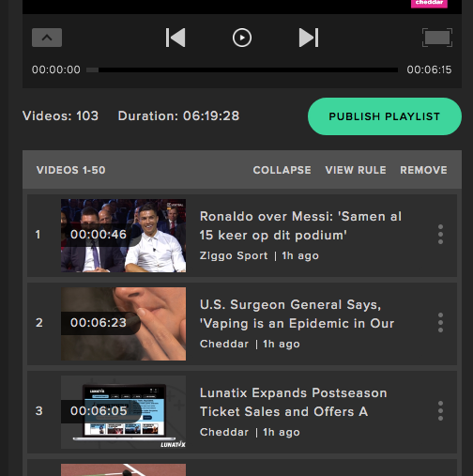The width and height of the screenshot is (473, 476).
Task: Collapse player with up-chevron button
Action: pos(47,38)
